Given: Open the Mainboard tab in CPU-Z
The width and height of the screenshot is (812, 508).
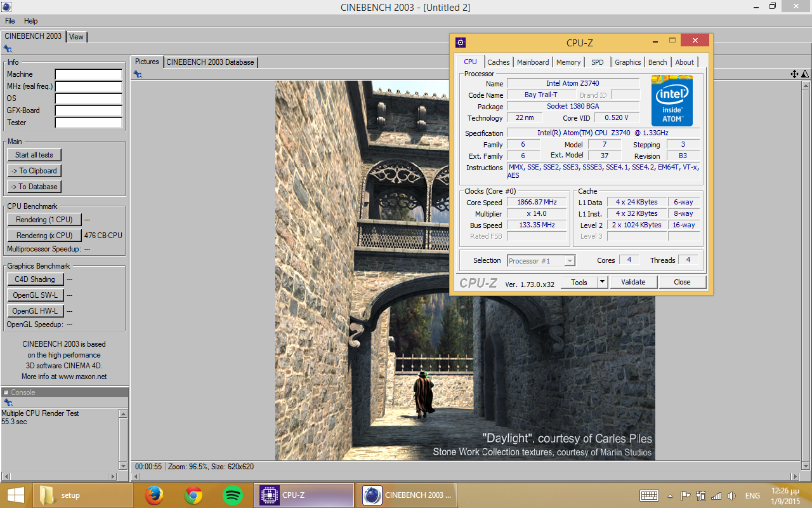Looking at the screenshot, I should pyautogui.click(x=533, y=62).
